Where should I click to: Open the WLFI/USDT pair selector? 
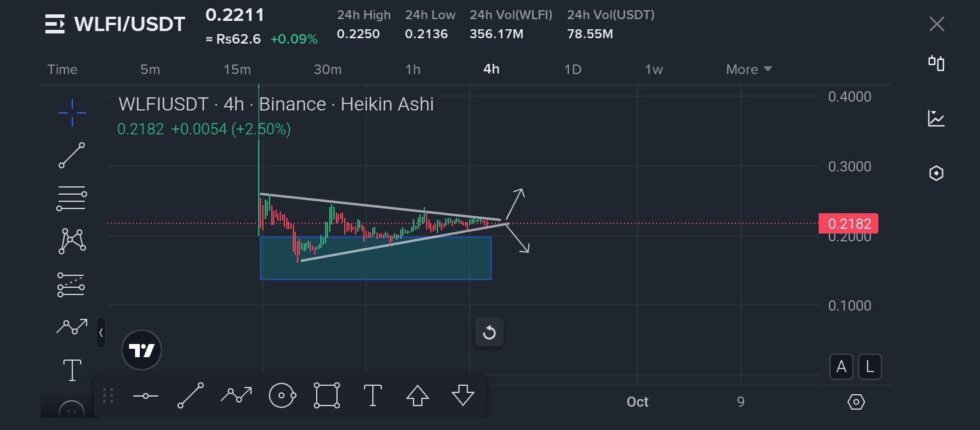coord(130,24)
